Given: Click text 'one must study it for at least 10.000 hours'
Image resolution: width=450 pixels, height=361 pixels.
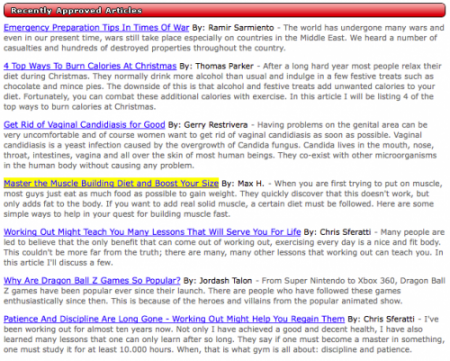Looking at the screenshot, I should pyautogui.click(x=88, y=350).
